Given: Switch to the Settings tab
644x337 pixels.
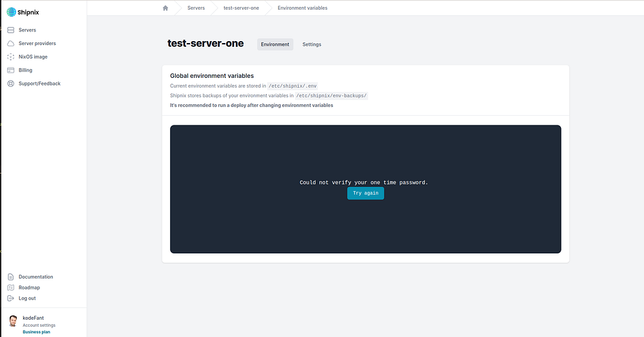Looking at the screenshot, I should [312, 44].
